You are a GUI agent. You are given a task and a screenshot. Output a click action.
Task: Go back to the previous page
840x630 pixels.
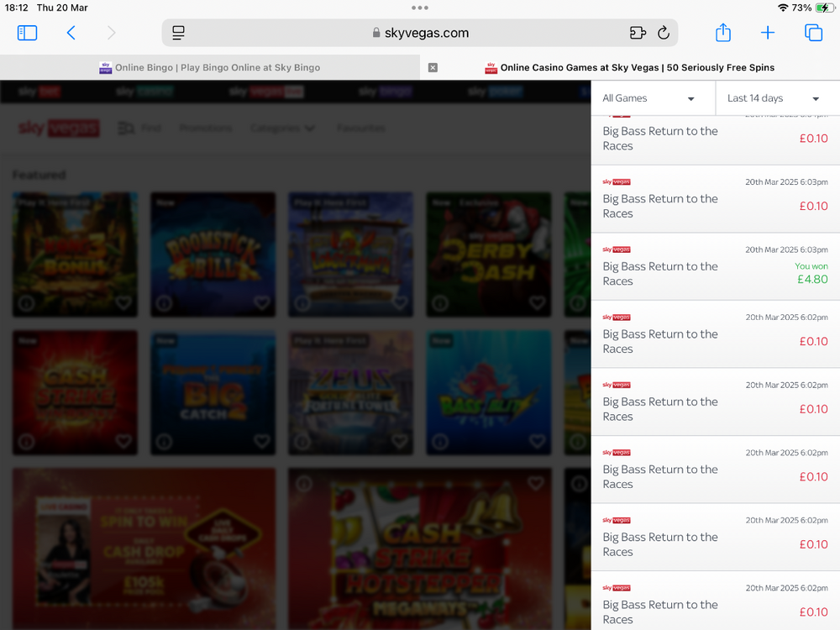pyautogui.click(x=71, y=33)
